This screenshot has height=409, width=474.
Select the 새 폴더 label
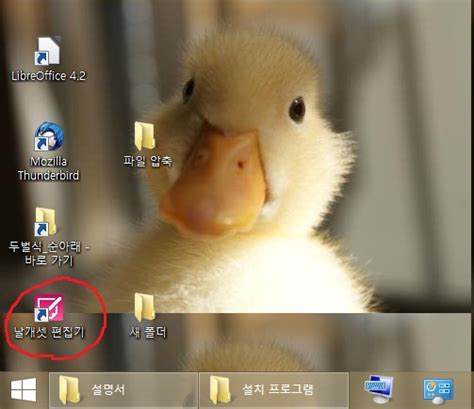[x=148, y=332]
